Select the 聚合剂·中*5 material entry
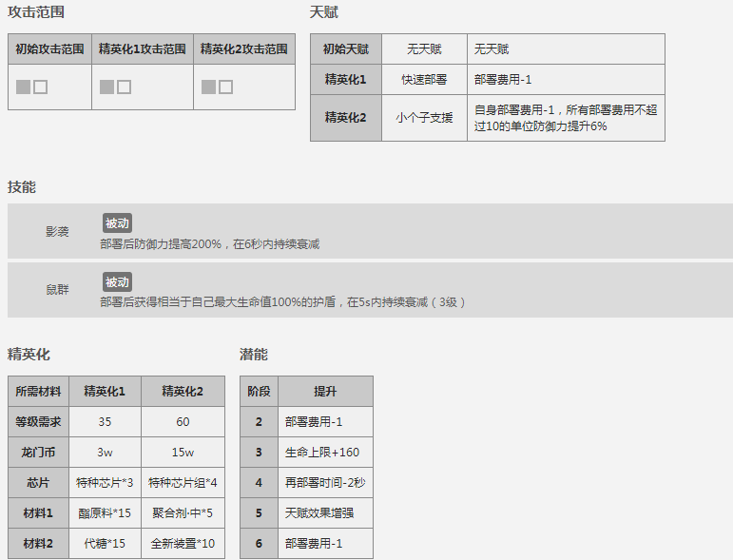Image resolution: width=733 pixels, height=560 pixels. point(183,512)
